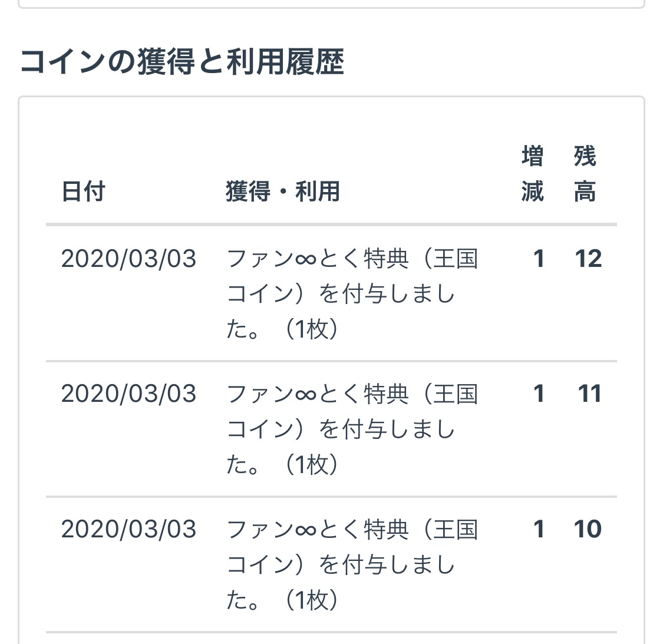Click the コインの獲得と利用履歴 heading
Image resolution: width=663 pixels, height=644 pixels.
point(182,62)
